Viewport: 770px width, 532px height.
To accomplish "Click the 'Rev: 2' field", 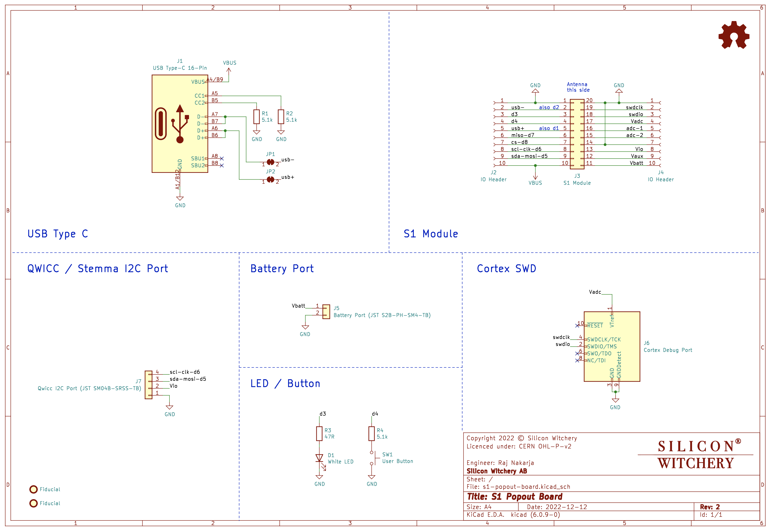I will click(710, 507).
